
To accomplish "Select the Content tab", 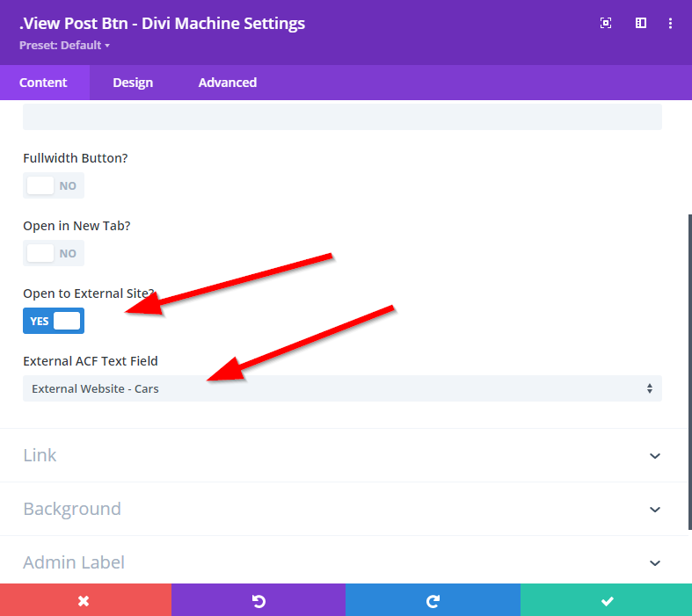I will (43, 83).
